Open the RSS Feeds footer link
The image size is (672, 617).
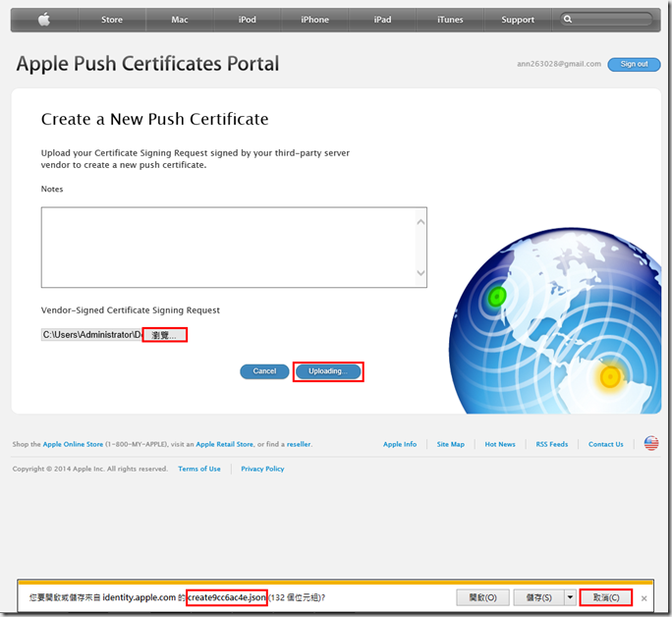[x=551, y=444]
